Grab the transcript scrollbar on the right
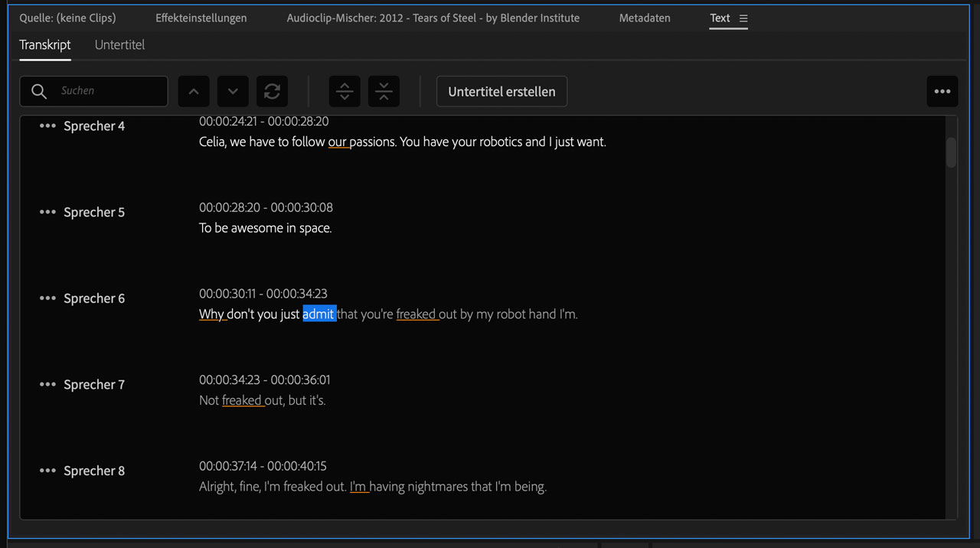 (951, 152)
